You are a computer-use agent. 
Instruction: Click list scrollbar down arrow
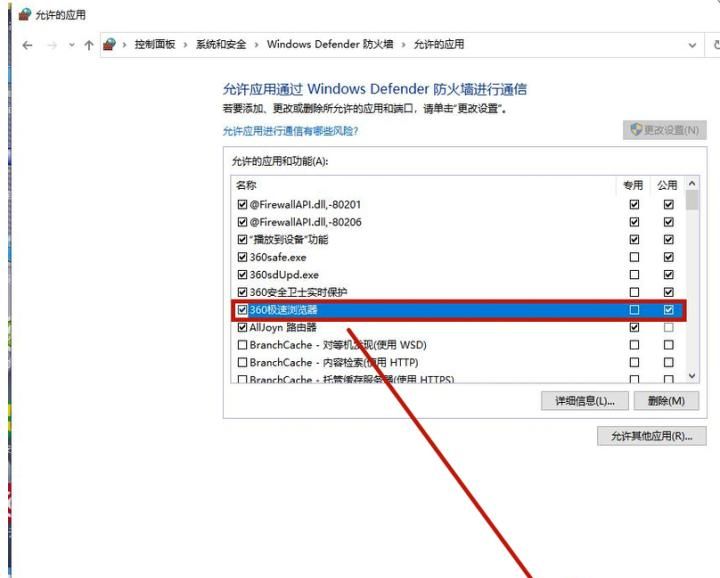pos(692,376)
